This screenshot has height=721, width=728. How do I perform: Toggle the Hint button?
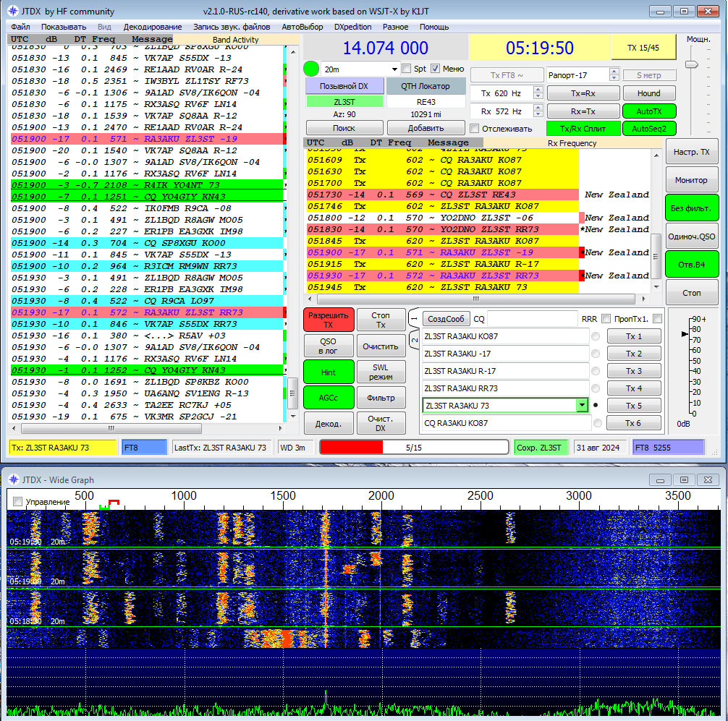(x=329, y=372)
